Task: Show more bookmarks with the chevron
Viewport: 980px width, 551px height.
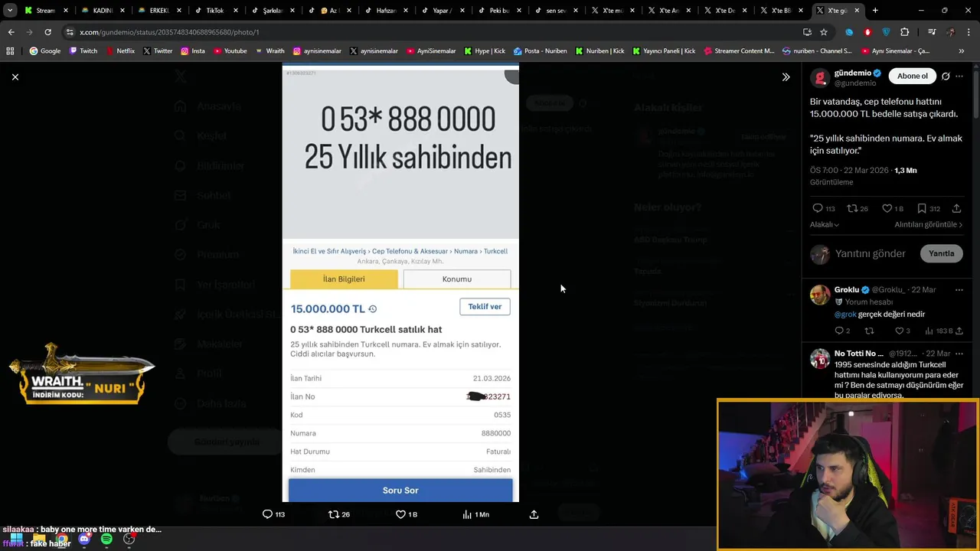Action: (x=962, y=51)
